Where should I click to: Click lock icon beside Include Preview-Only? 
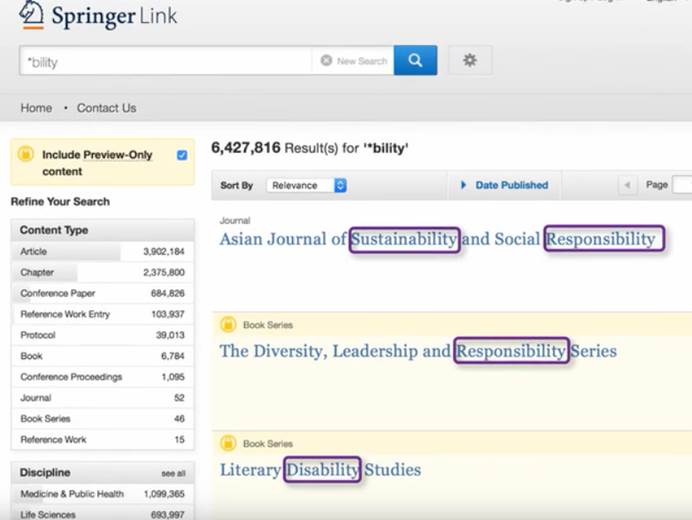pos(26,154)
